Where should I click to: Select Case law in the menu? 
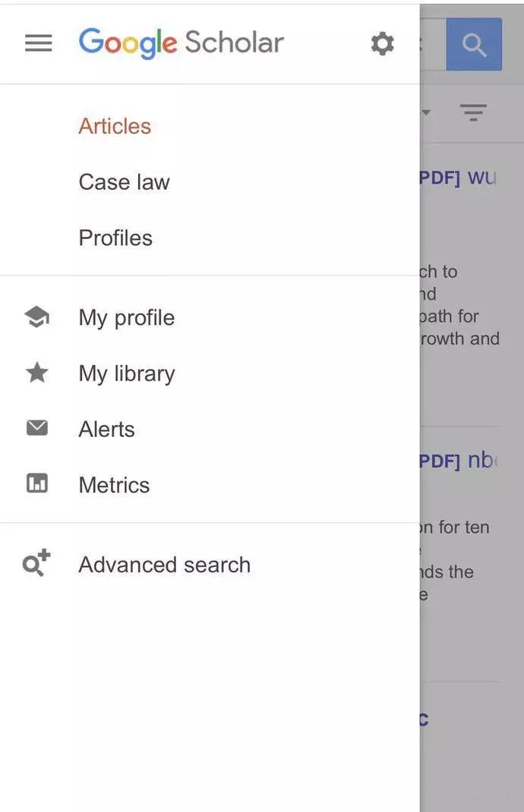124,182
